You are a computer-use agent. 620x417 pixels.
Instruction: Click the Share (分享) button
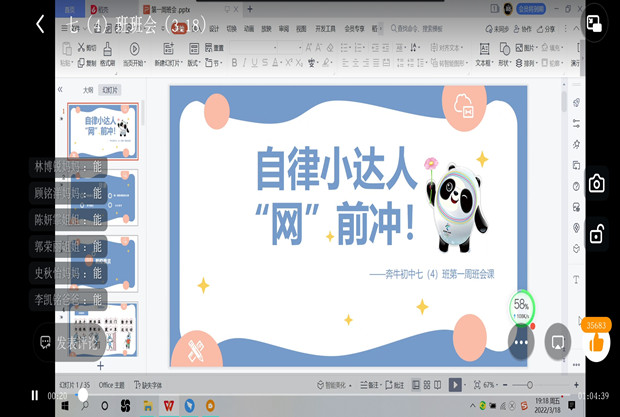pos(546,29)
